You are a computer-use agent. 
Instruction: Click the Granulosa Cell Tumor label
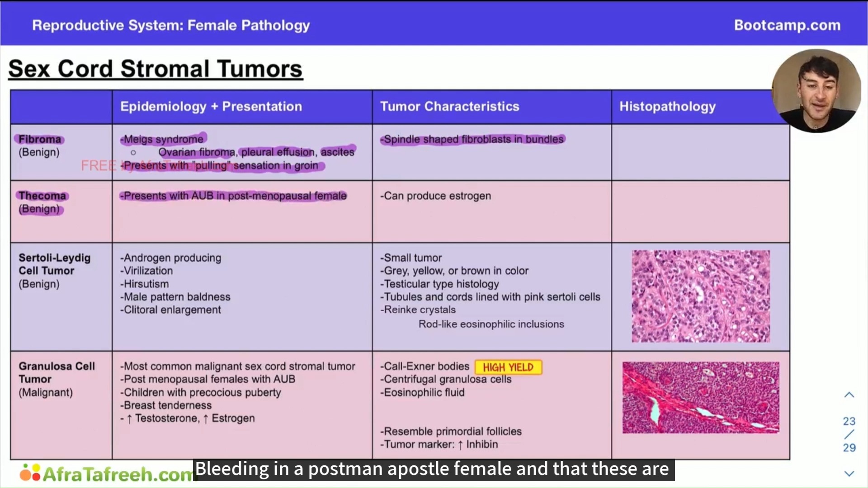(x=57, y=372)
